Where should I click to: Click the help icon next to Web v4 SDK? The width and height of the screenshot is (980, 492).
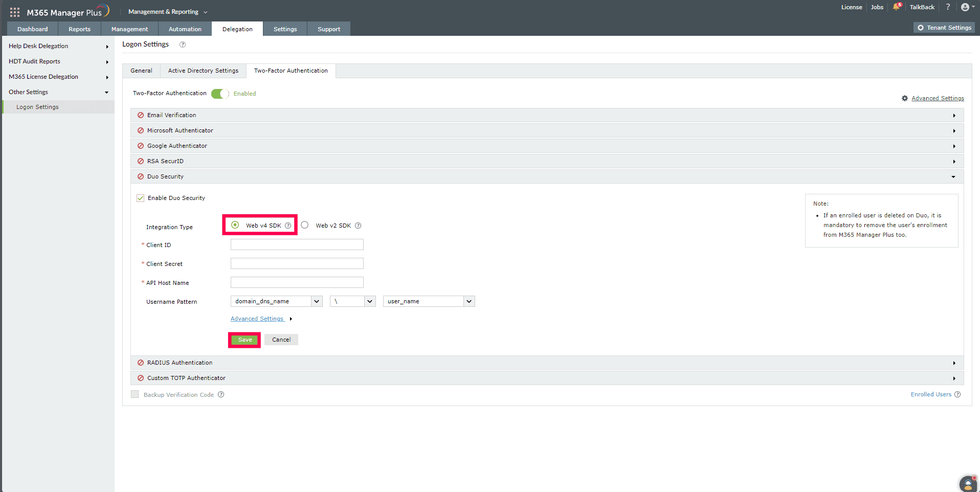tap(288, 226)
